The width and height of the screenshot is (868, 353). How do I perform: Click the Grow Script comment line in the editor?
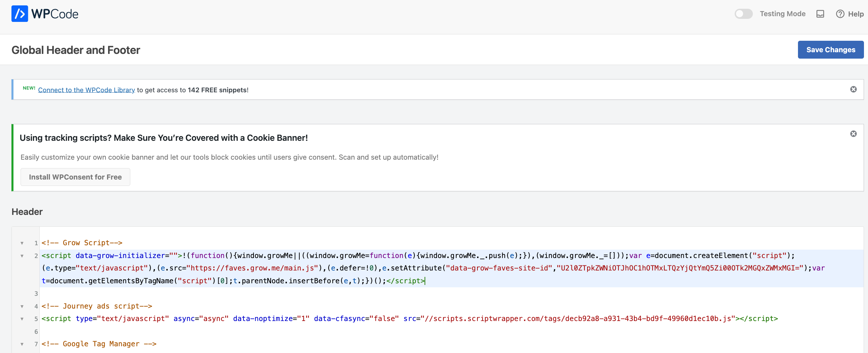82,243
